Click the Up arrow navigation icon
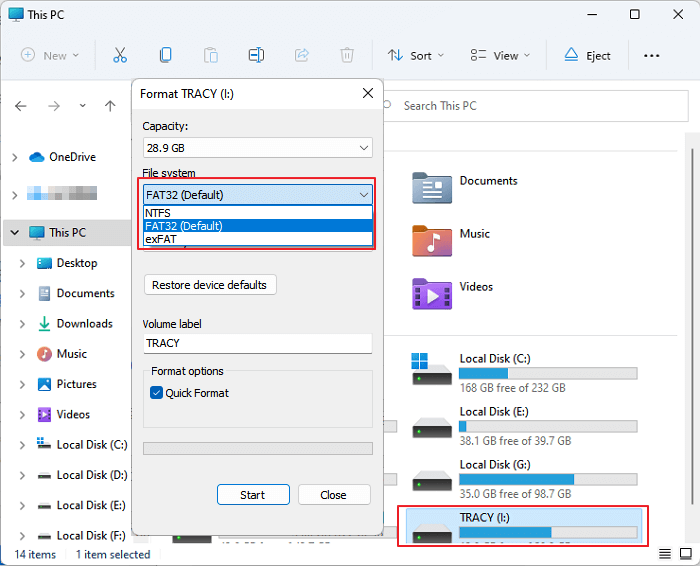Image resolution: width=700 pixels, height=566 pixels. pos(110,106)
